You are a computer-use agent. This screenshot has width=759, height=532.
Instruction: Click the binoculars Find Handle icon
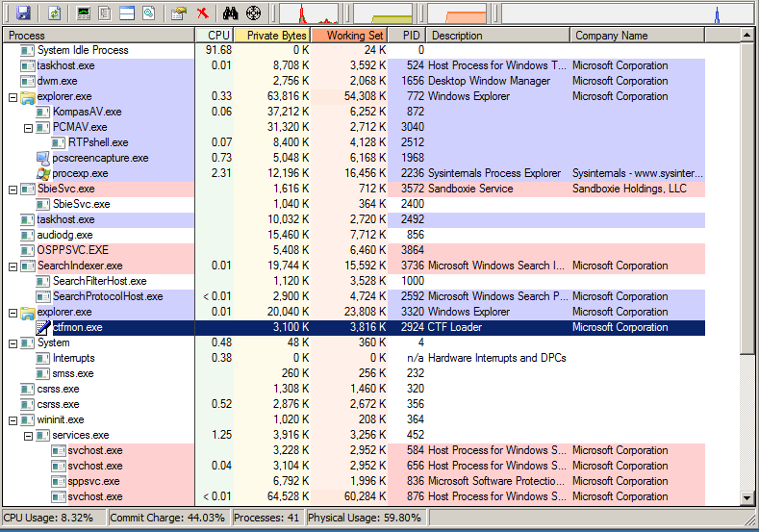(x=231, y=13)
